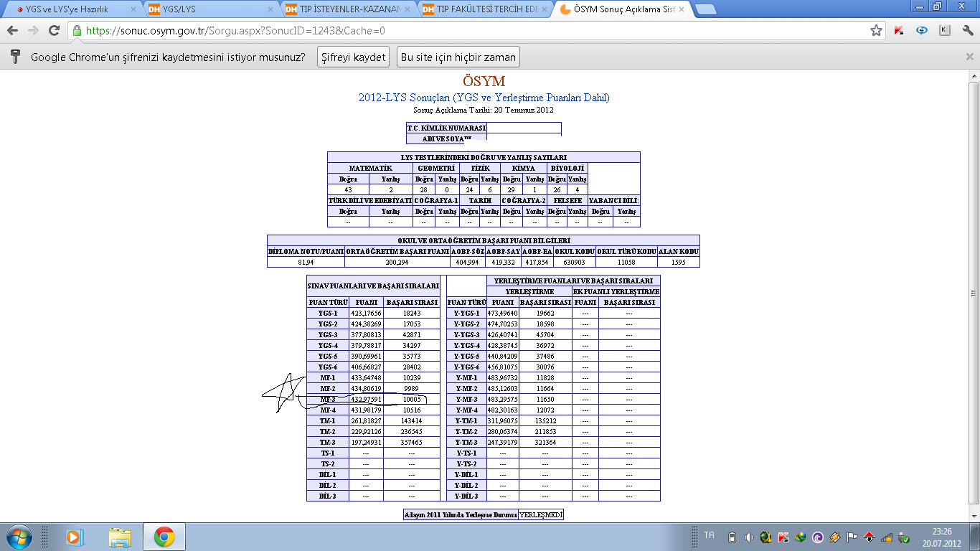Bookmark this page with the star icon
980x551 pixels.
[876, 31]
